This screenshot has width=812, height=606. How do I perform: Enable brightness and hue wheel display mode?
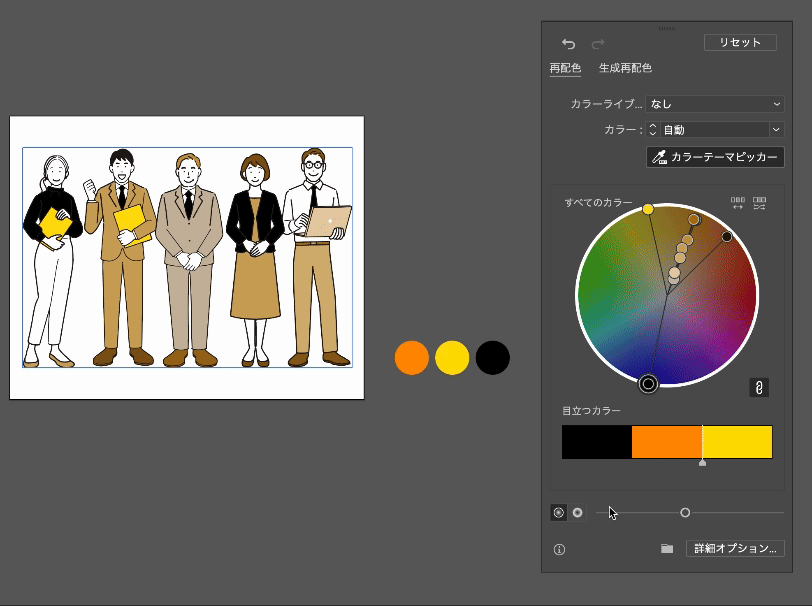pos(577,512)
